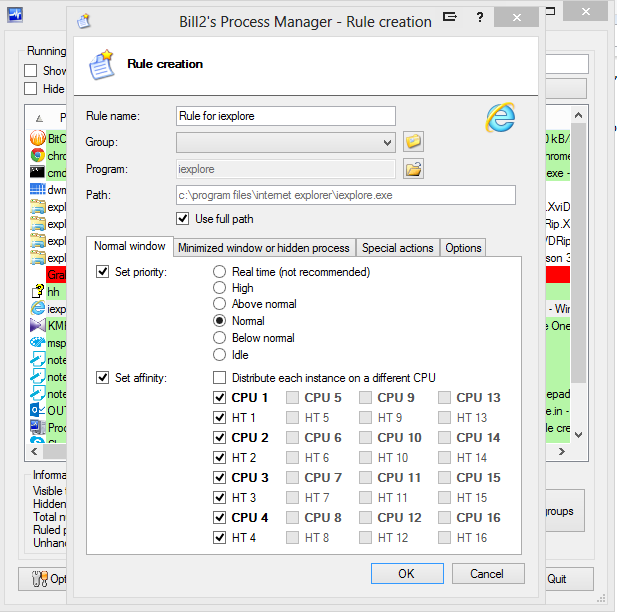Click the Rule creation notepad star icon

pyautogui.click(x=102, y=65)
